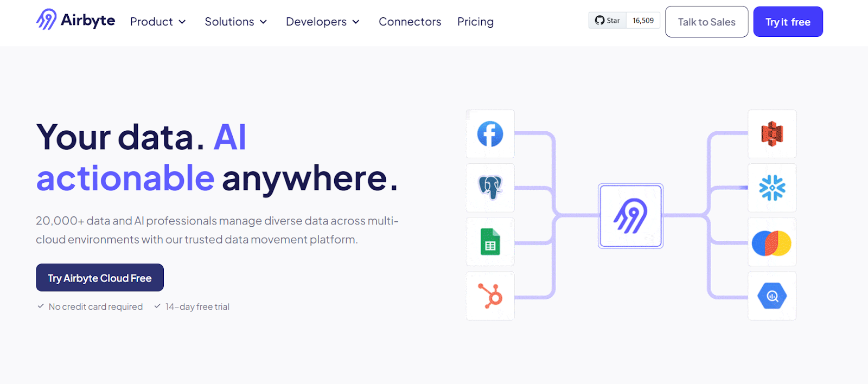
Task: Click the 'Your data. AI' headline
Action: coord(141,137)
